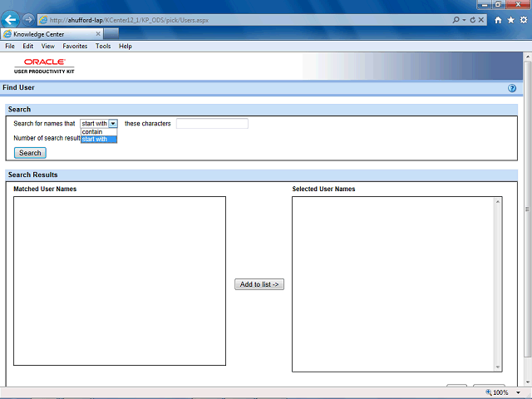Open address bar autocomplete dropdown arrow

click(464, 20)
